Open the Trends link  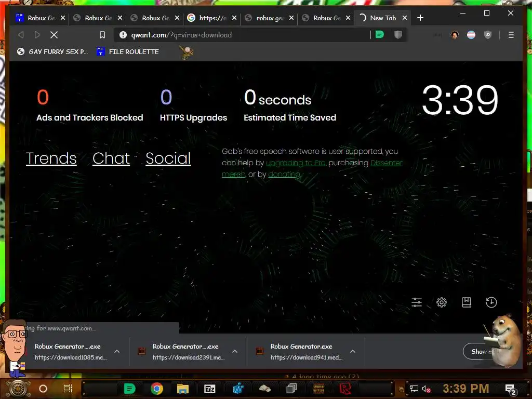(51, 158)
